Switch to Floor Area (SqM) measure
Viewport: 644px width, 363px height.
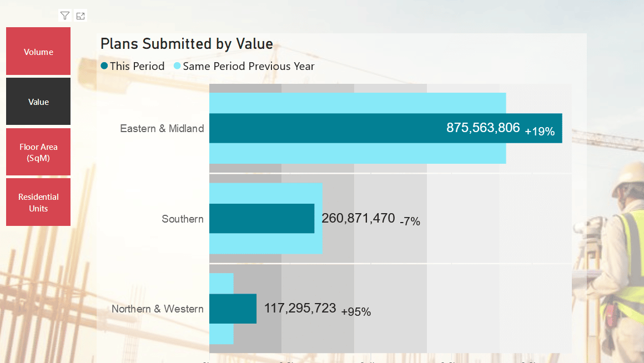coord(38,152)
